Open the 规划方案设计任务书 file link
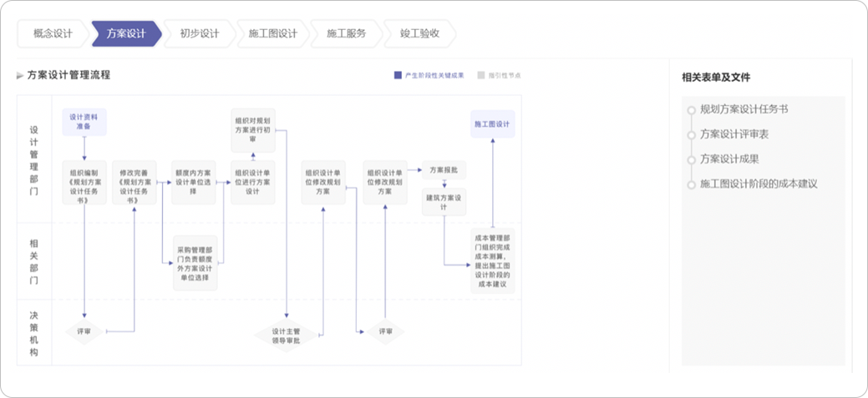868x398 pixels. pos(744,109)
